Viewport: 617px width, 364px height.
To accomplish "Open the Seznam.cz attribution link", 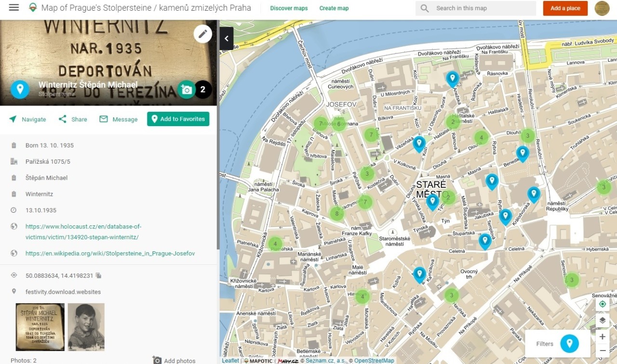I will coord(326,361).
